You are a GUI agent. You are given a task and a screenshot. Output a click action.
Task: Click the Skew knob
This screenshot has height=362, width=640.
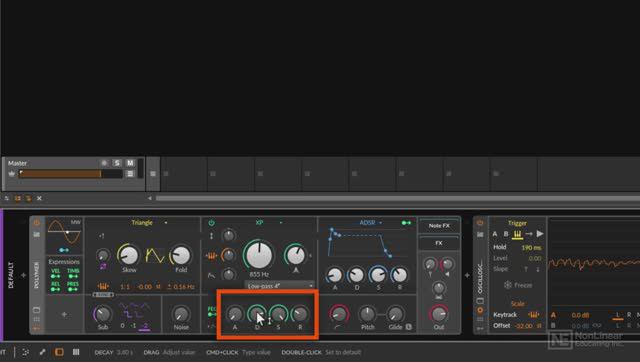point(129,255)
